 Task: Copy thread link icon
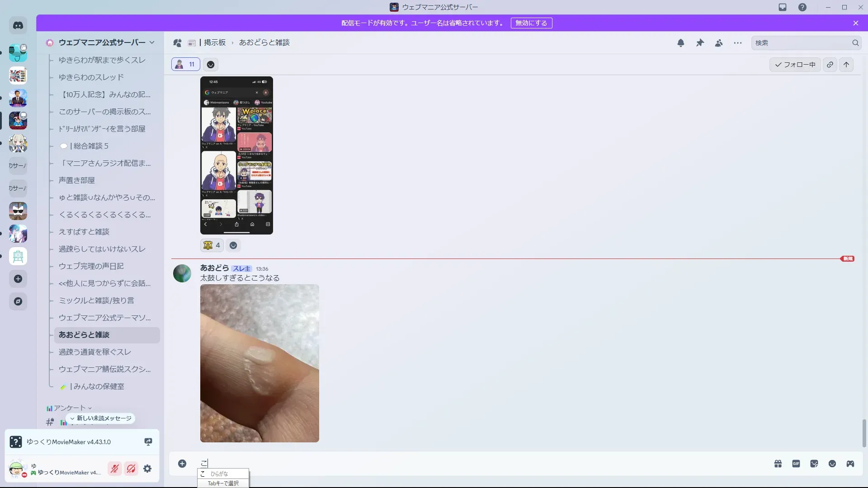pos(830,65)
